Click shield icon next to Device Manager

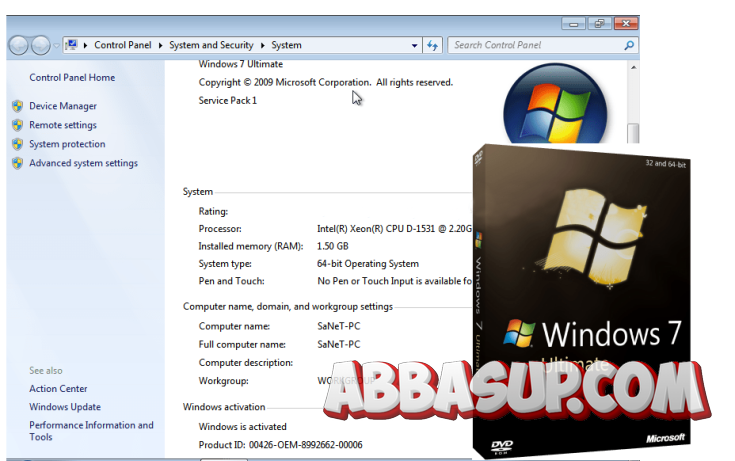(17, 106)
